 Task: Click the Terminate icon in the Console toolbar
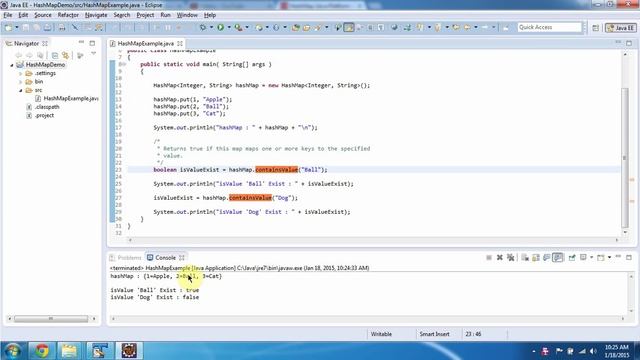[x=489, y=258]
